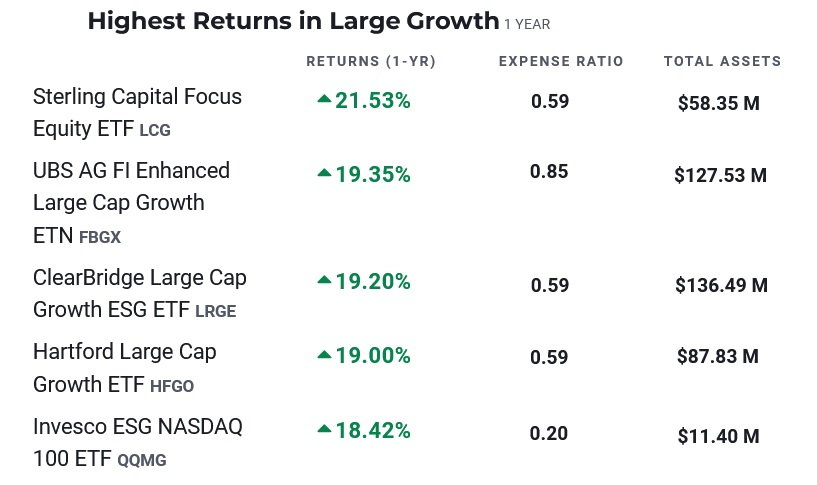Click the HFGO ticker symbol
This screenshot has width=817, height=485.
172,386
